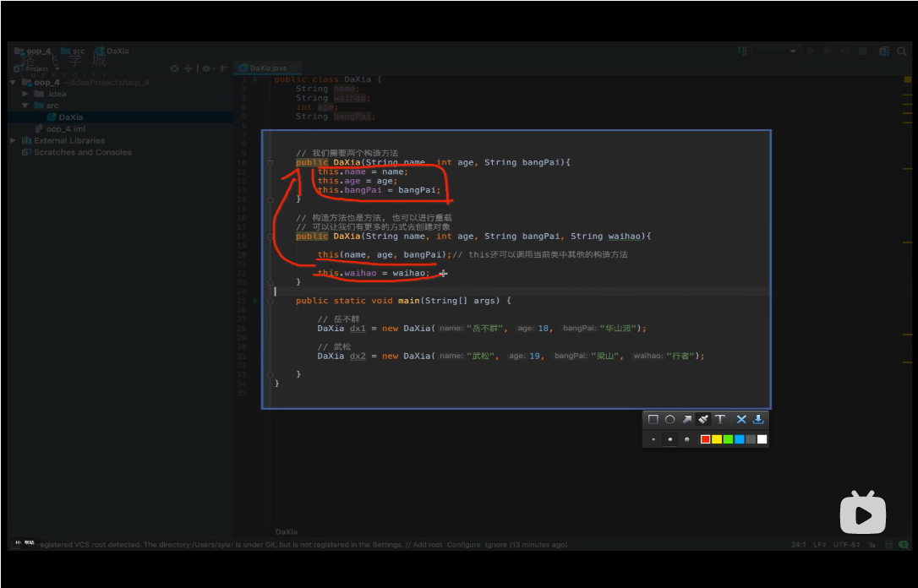Cancel the screenshot with blue X

point(741,419)
